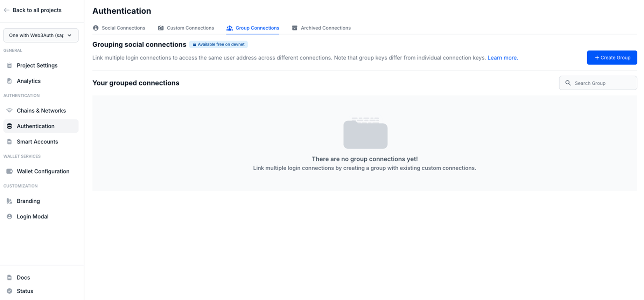Select the Chains & Networks wifi icon
This screenshot has height=300, width=644.
pyautogui.click(x=9, y=110)
